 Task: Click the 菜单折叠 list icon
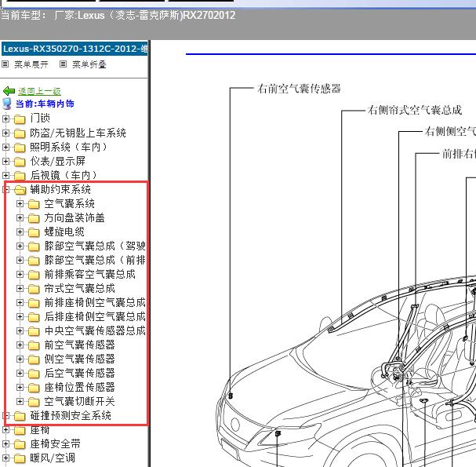pos(63,64)
